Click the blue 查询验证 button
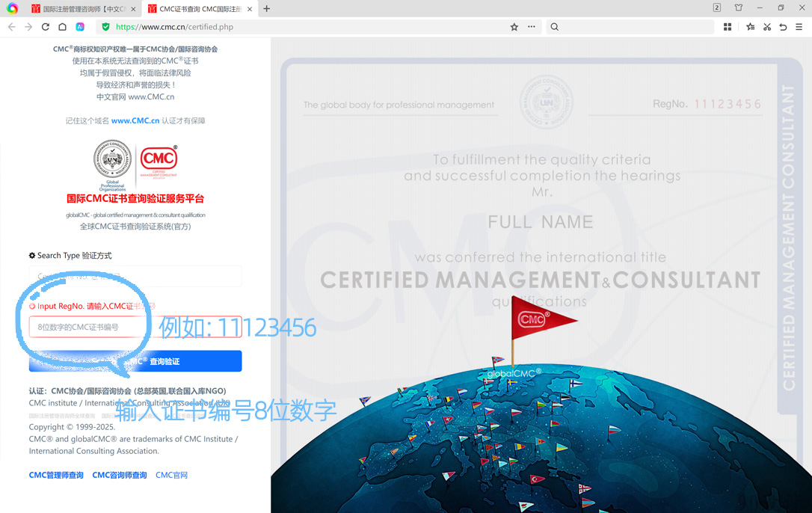The image size is (812, 513). (x=135, y=361)
